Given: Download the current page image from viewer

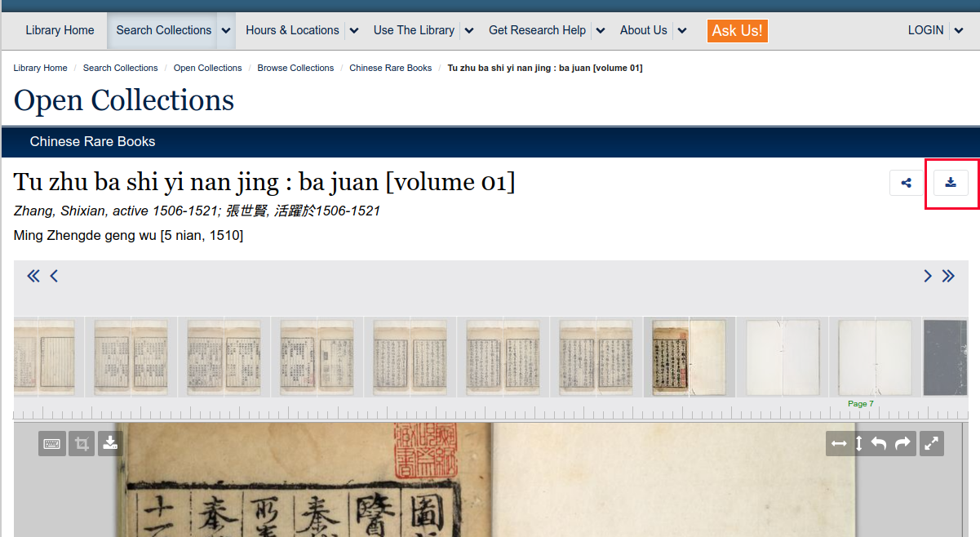Looking at the screenshot, I should point(111,443).
